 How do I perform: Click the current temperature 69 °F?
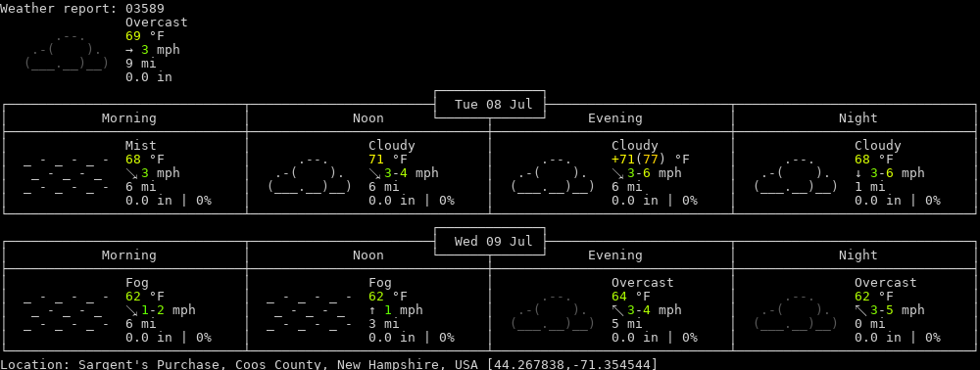145,36
